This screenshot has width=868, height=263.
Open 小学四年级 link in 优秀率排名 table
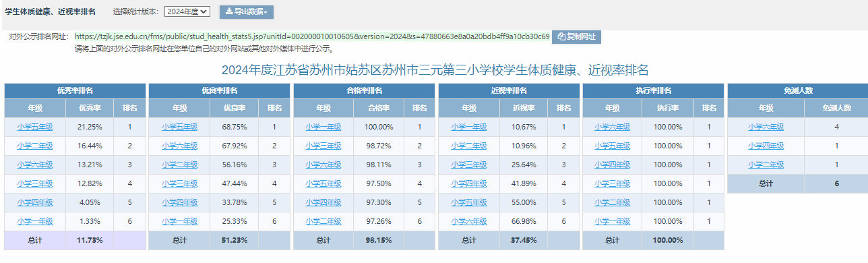tap(35, 202)
